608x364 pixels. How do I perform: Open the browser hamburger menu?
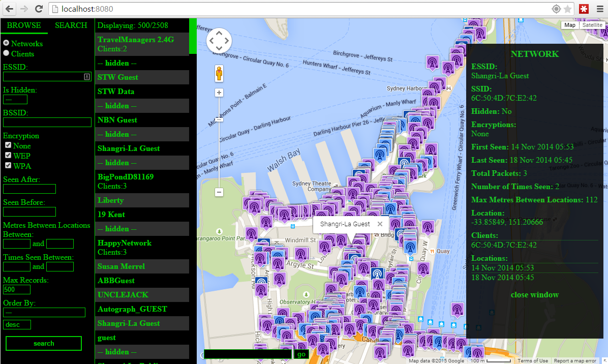click(600, 9)
